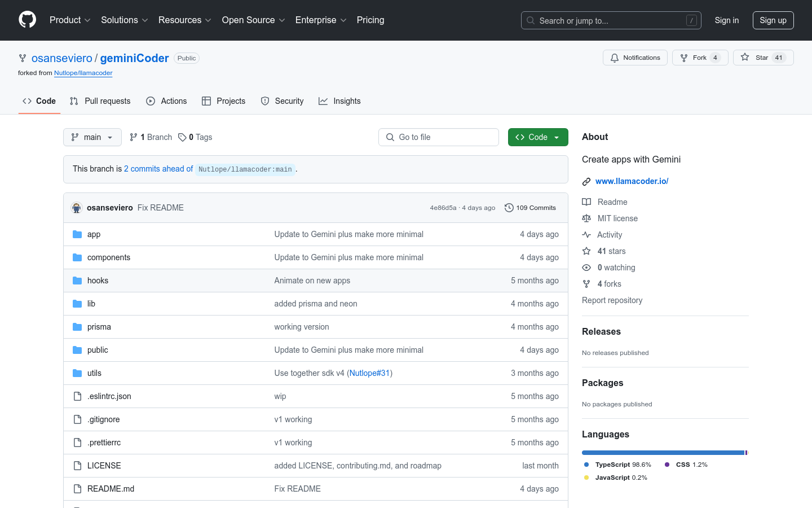
Task: Click the Sign up button
Action: (773, 20)
